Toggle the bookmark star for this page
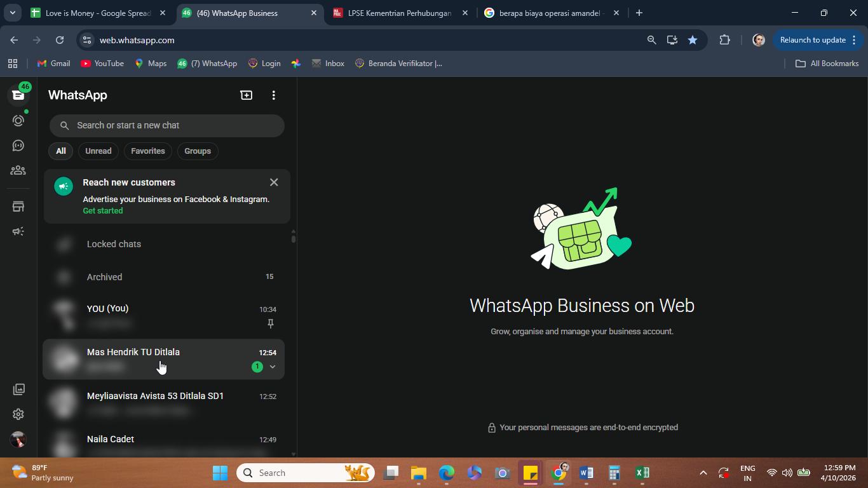Image resolution: width=868 pixels, height=488 pixels. coord(693,40)
